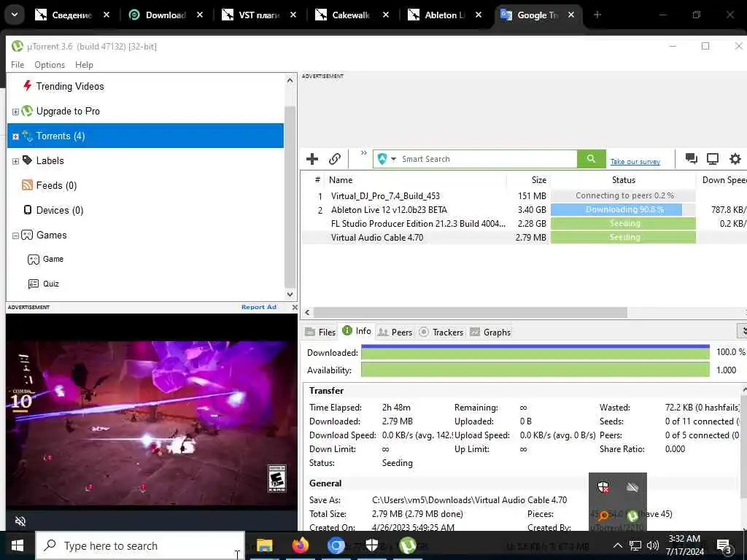The height and width of the screenshot is (560, 747).
Task: Select Labels in the sidebar
Action: [x=50, y=160]
